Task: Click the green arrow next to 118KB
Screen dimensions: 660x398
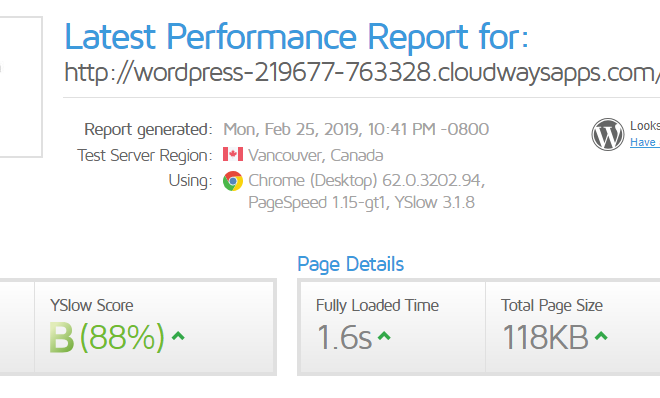Action: pyautogui.click(x=601, y=336)
